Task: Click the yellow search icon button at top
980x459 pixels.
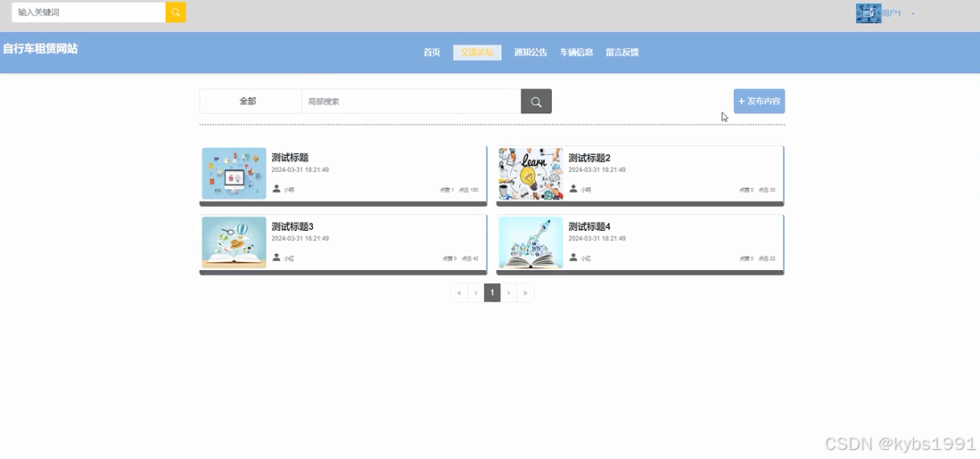Action: (x=176, y=12)
